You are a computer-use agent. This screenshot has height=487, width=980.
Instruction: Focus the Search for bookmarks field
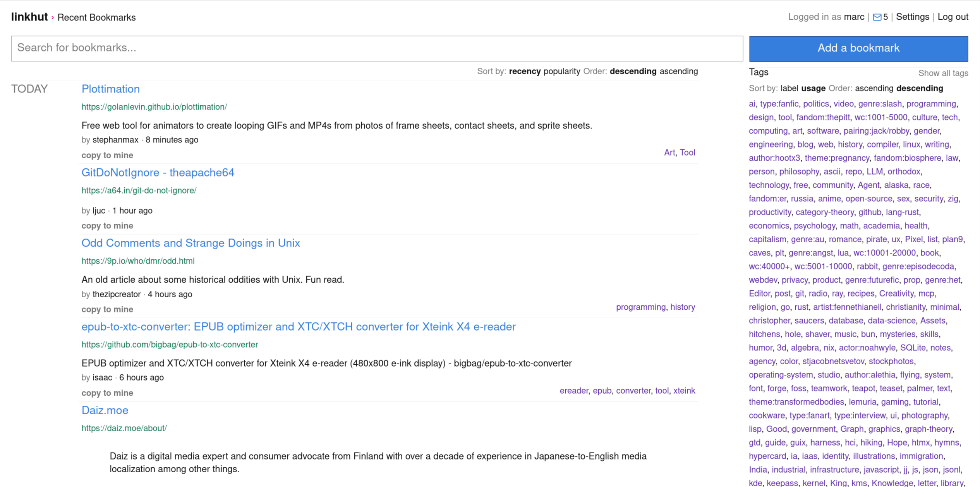[377, 48]
